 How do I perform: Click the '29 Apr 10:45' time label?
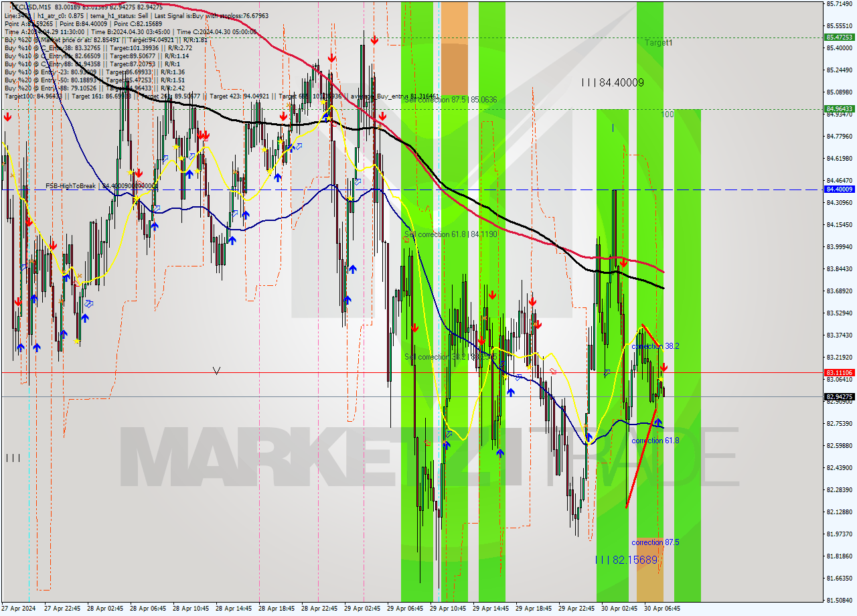[x=447, y=609]
